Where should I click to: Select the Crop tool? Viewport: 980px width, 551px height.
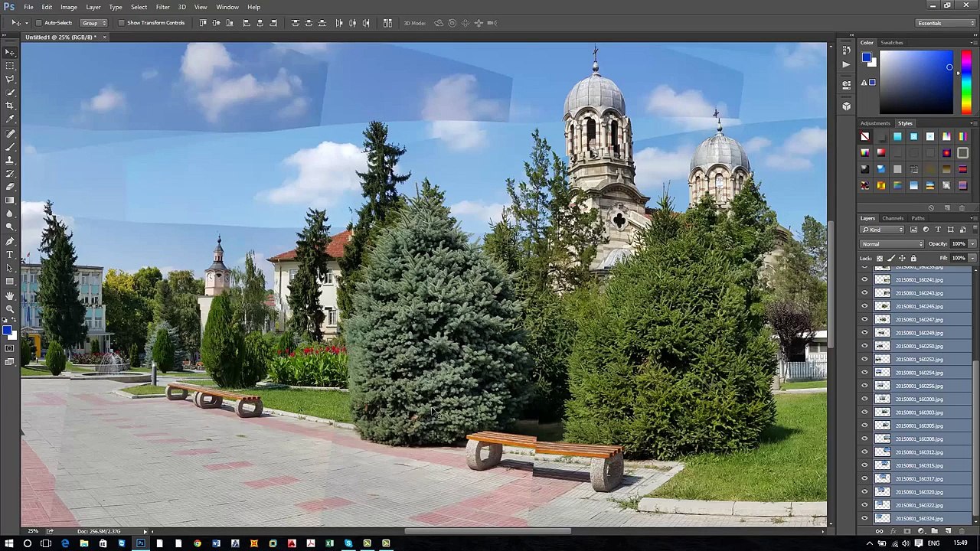click(10, 106)
